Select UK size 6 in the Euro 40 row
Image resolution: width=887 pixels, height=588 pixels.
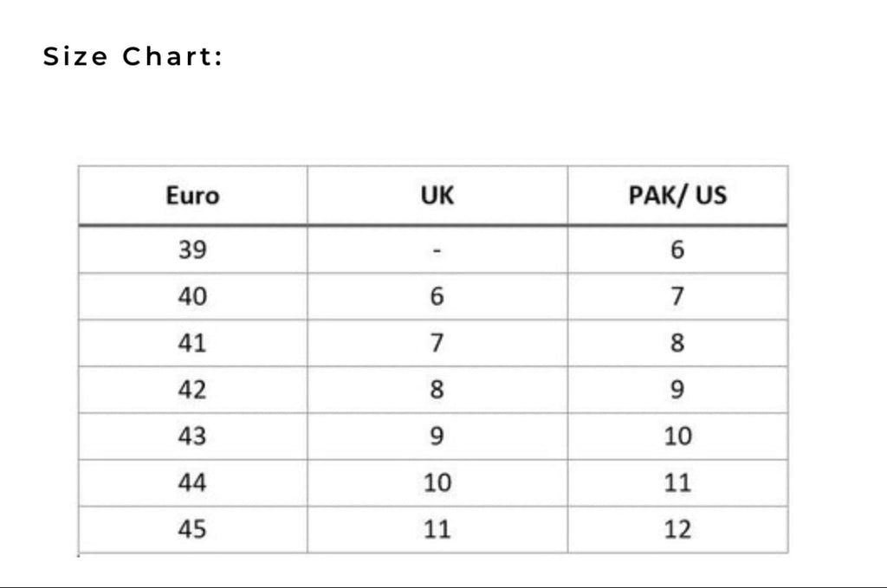click(x=437, y=296)
